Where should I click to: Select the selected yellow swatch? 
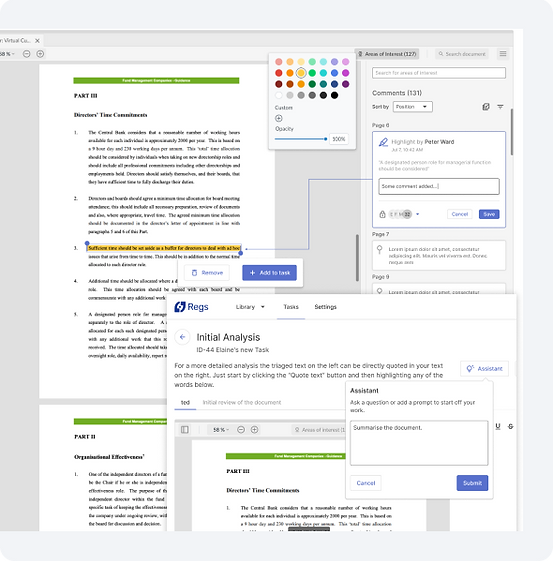[x=301, y=73]
